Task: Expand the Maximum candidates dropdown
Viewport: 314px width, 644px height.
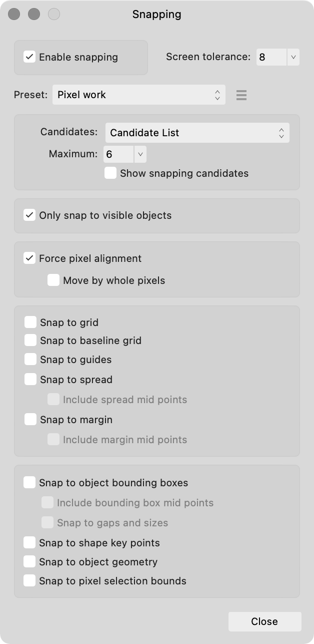Action: point(140,154)
